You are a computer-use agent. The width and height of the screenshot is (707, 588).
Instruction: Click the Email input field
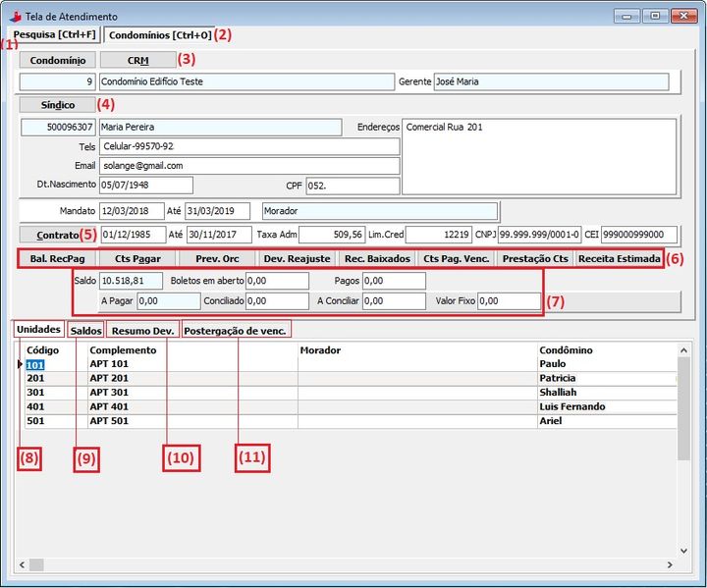249,166
